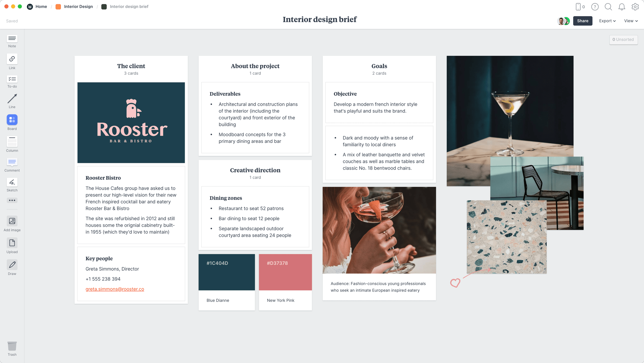Toggle the Unsorted filter button
Image resolution: width=644 pixels, height=363 pixels.
tap(623, 39)
